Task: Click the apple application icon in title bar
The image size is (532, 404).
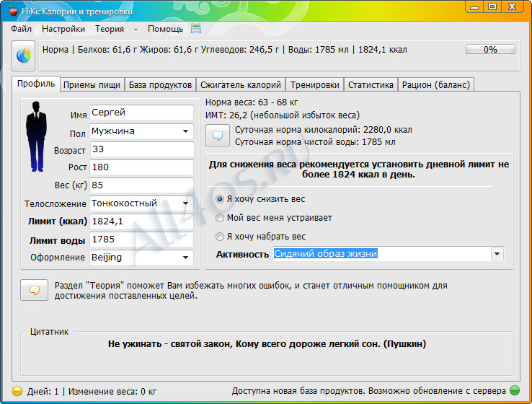Action: 13,11
